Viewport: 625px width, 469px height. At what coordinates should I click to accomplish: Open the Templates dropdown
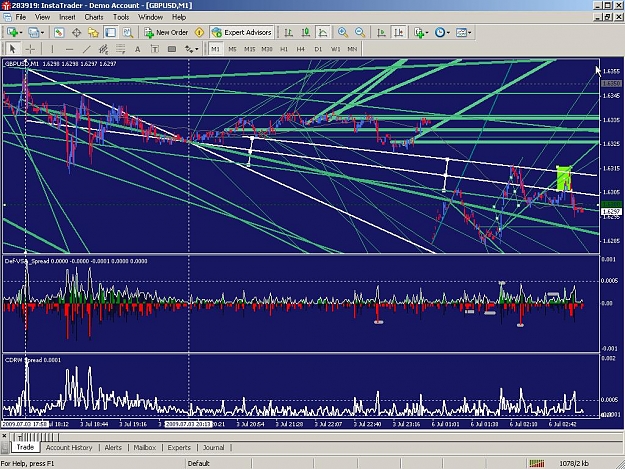tap(464, 33)
